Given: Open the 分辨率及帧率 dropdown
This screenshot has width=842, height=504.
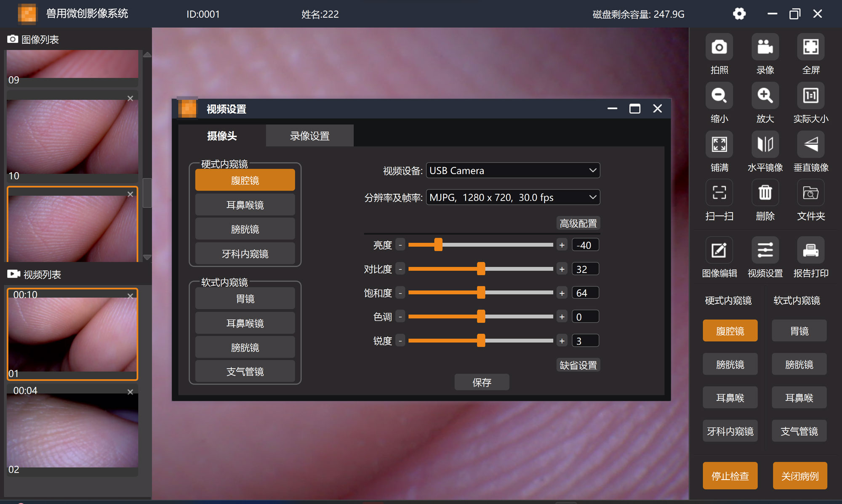Looking at the screenshot, I should coord(513,197).
